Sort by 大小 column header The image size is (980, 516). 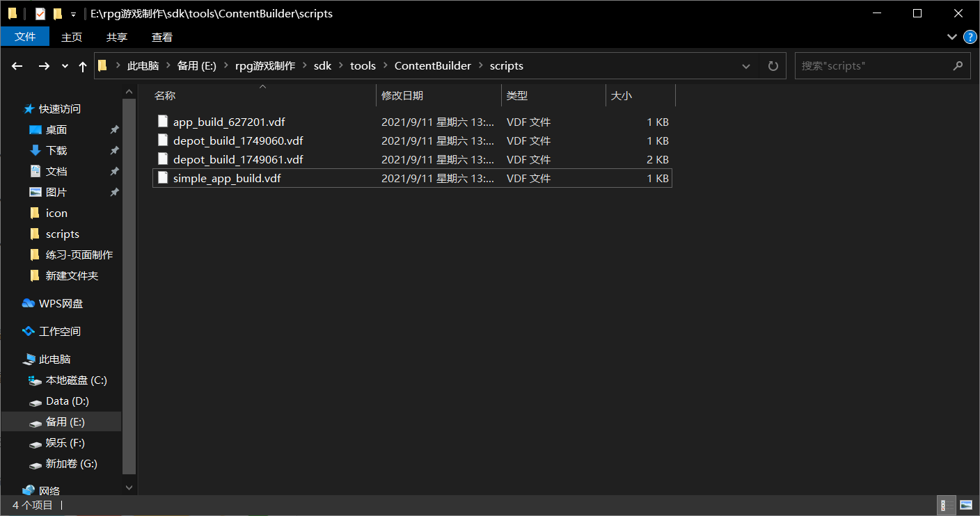[x=640, y=95]
